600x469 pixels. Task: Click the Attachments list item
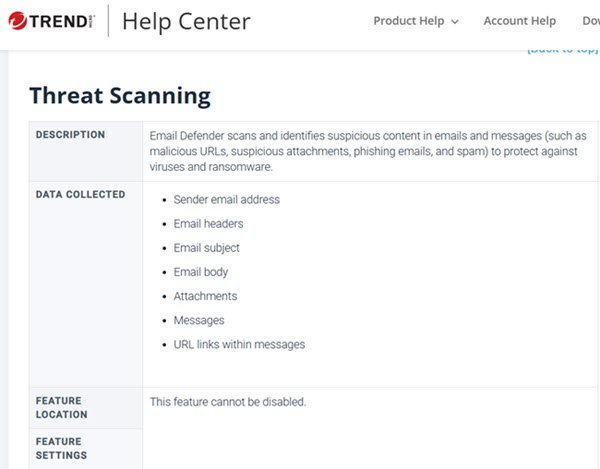click(x=205, y=296)
